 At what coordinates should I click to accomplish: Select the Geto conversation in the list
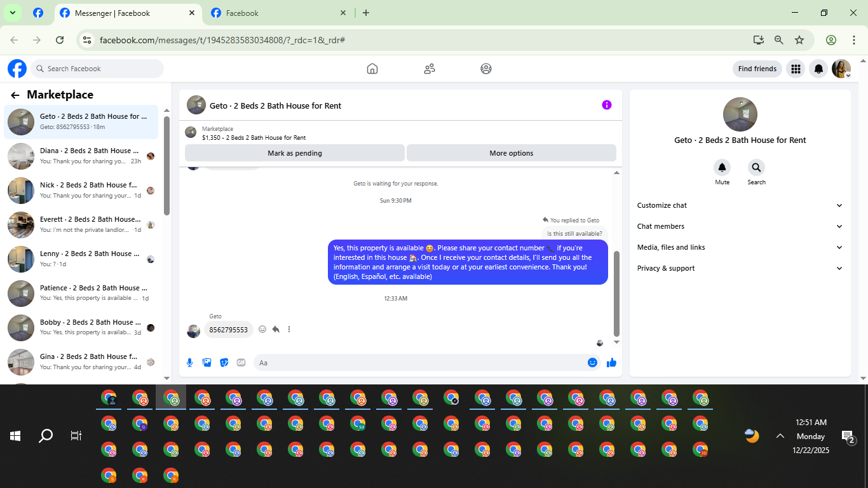pos(81,121)
